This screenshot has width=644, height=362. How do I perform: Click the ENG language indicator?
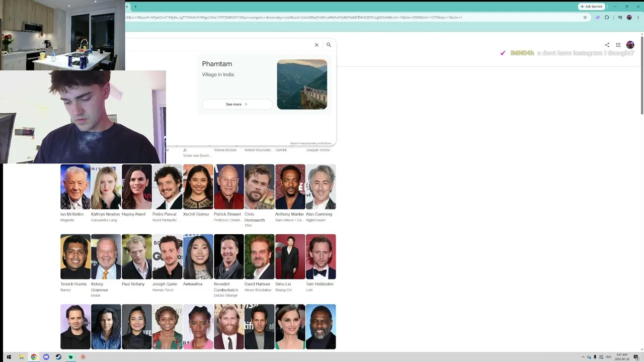(x=608, y=357)
